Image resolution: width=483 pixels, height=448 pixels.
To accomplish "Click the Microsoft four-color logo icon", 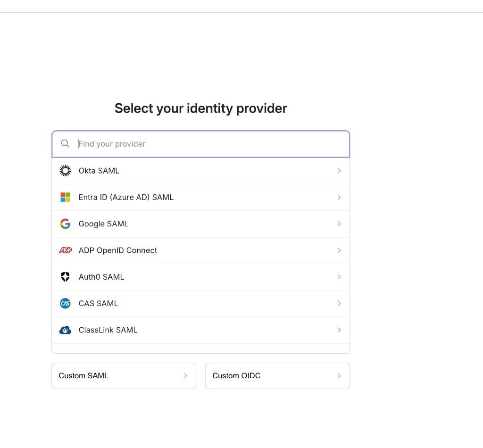I will 65,197.
